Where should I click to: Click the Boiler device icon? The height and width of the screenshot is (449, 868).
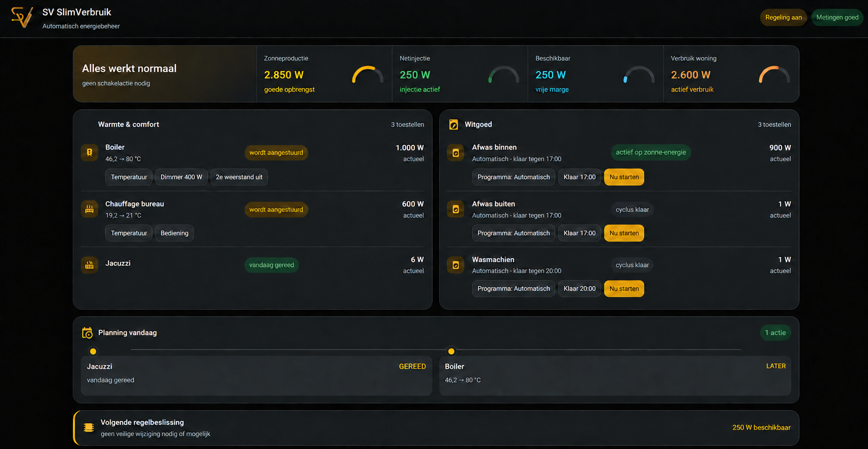pos(90,152)
